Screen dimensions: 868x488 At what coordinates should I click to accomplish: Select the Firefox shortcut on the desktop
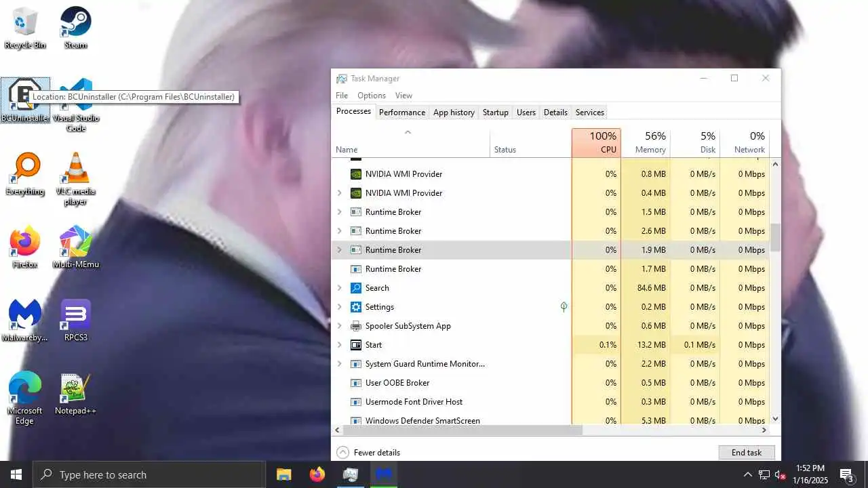[x=25, y=247]
